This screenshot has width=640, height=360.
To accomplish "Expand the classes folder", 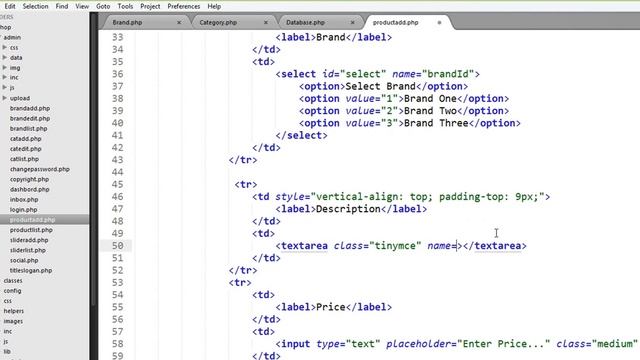I will (x=13, y=280).
